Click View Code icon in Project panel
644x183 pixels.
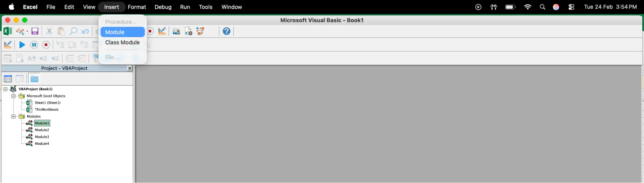tap(8, 79)
